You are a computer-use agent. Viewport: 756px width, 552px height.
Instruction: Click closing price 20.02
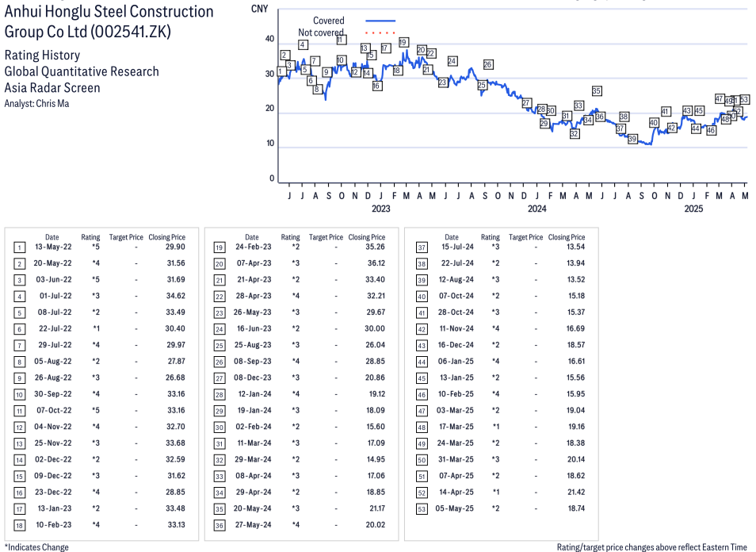[376, 524]
